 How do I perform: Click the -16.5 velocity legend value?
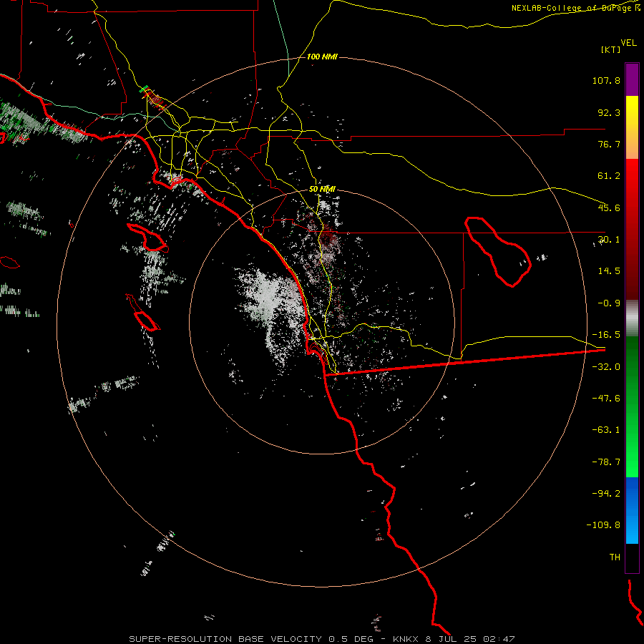click(606, 335)
